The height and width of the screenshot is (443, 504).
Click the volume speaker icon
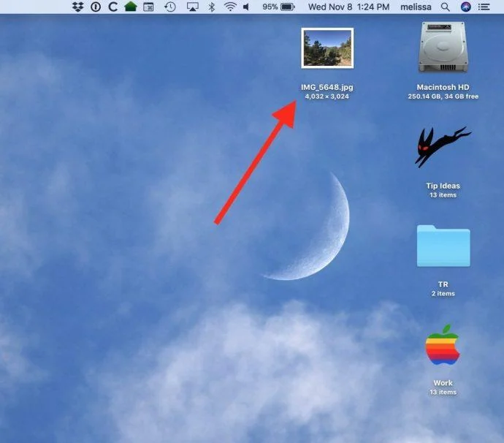(246, 7)
